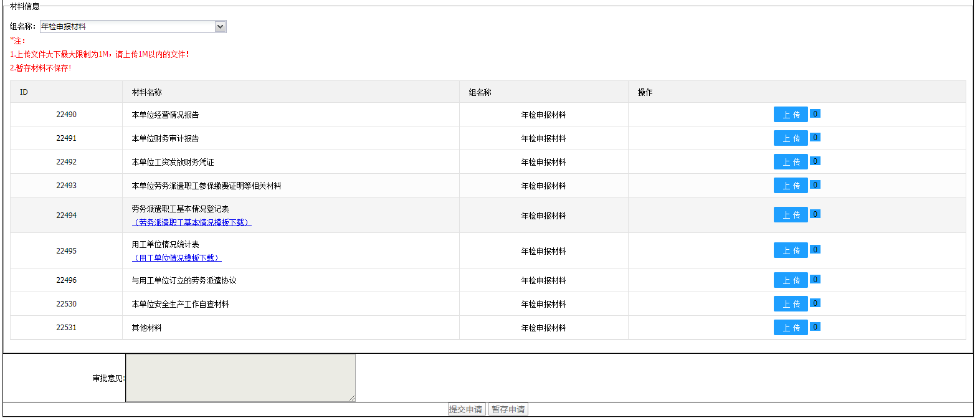
Task: Click the 材料名称 column header
Action: pos(147,92)
